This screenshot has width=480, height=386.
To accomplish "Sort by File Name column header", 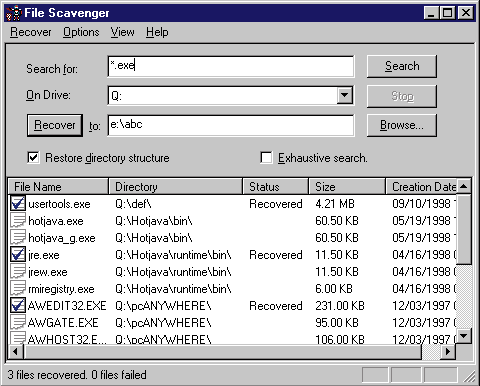I will [58, 187].
